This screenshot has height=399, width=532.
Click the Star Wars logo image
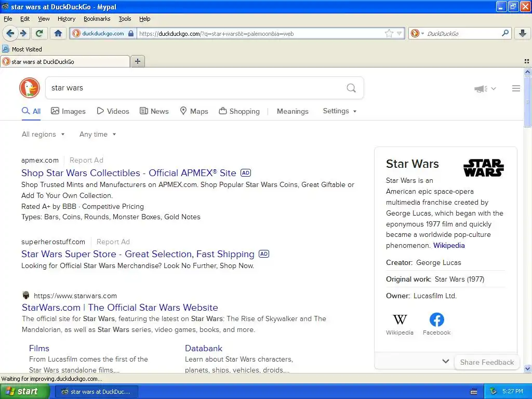[x=484, y=168]
